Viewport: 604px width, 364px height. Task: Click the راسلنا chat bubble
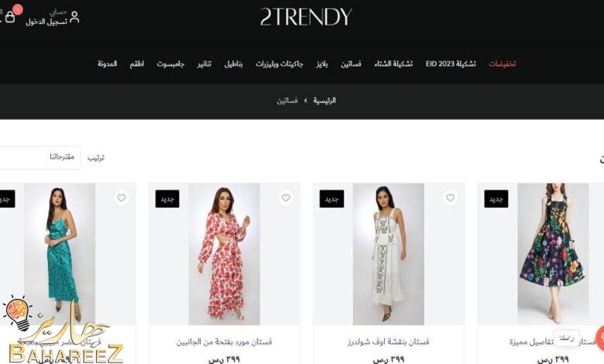click(x=567, y=338)
